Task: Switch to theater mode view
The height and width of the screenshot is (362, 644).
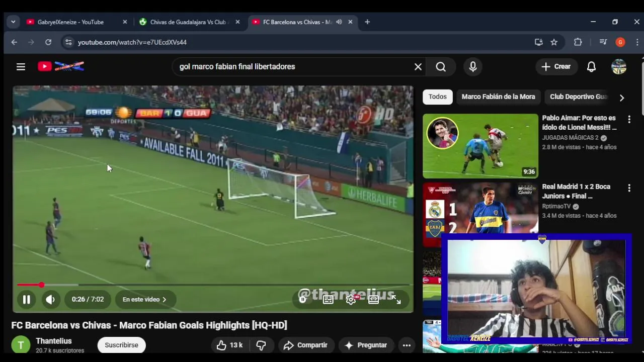Action: tap(373, 300)
